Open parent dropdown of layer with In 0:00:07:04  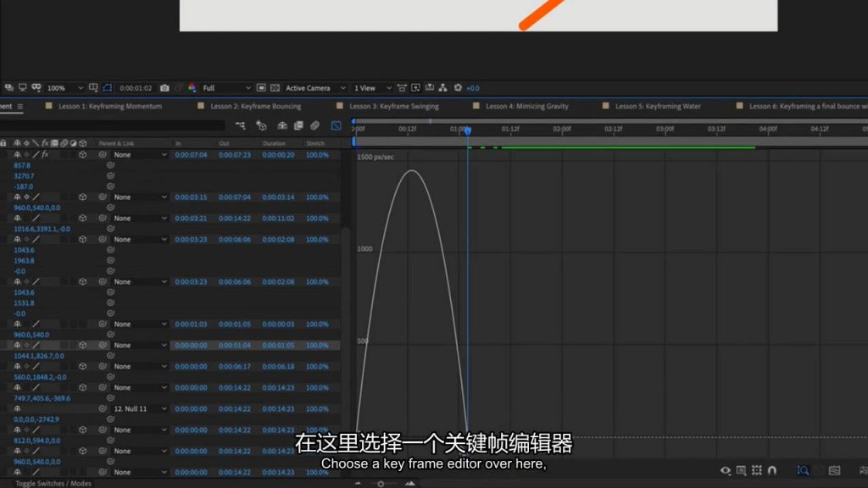[x=140, y=155]
